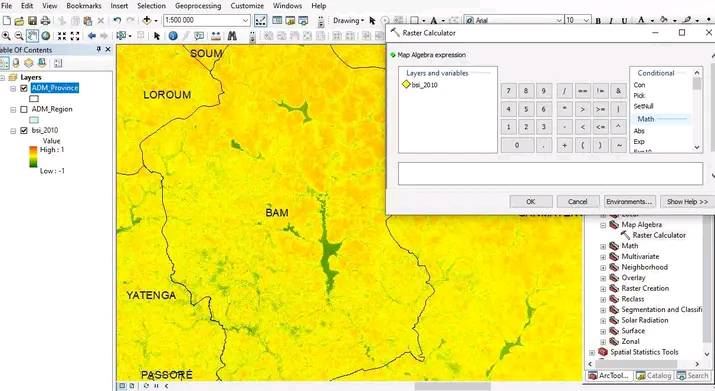Viewport: 715px width, 391px height.
Task: Uncheck the ADM_Province layer
Action: click(24, 88)
